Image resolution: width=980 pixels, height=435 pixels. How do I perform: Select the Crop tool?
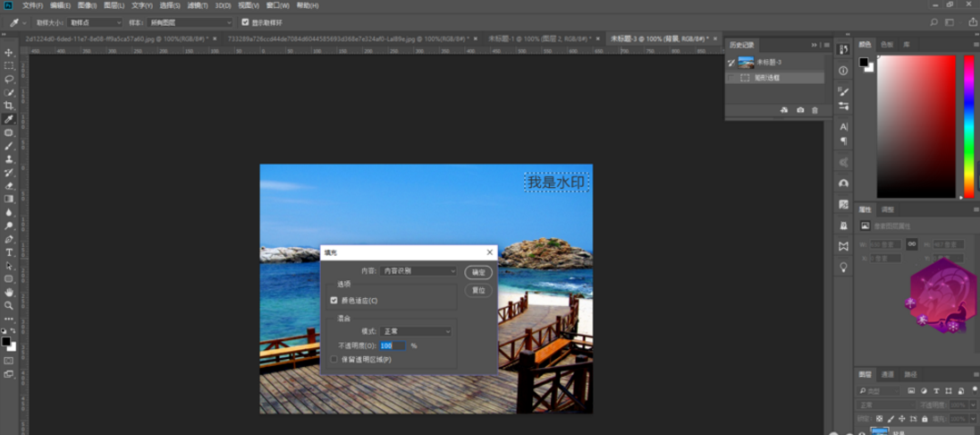(9, 106)
